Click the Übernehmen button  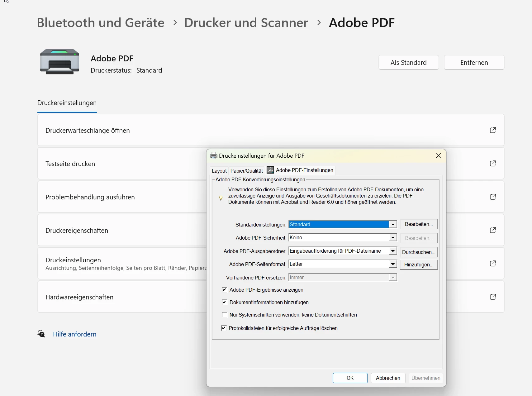[426, 378]
